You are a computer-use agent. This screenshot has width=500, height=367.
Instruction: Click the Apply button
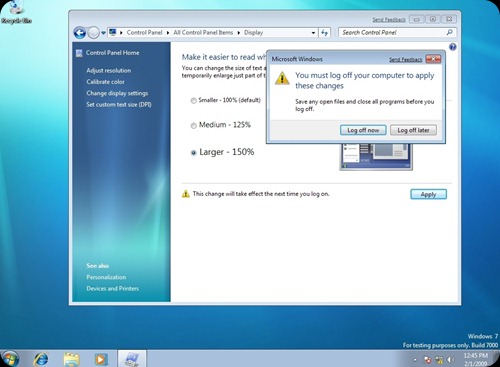[x=428, y=194]
